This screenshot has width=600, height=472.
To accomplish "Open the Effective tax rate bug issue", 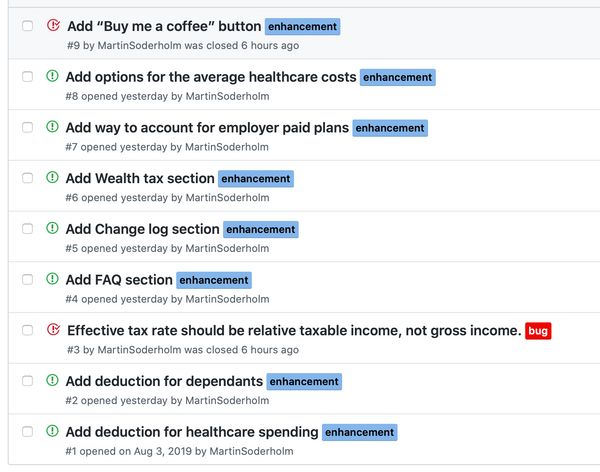I will coord(294,330).
